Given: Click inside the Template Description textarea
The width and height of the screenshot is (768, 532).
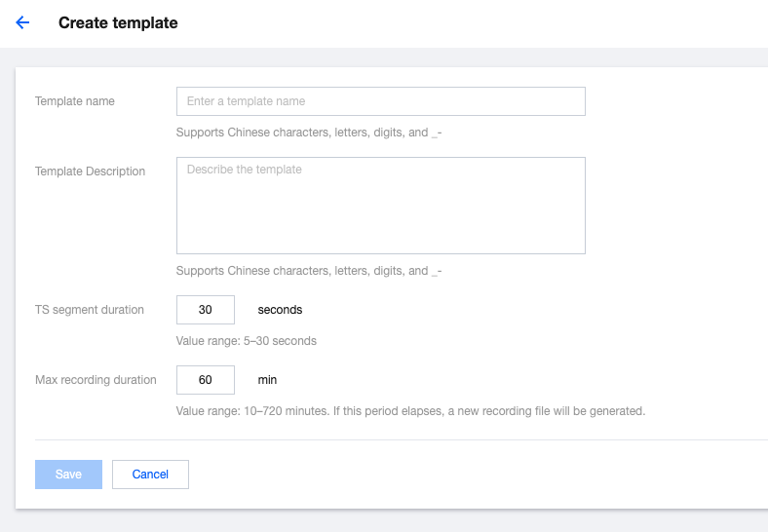Looking at the screenshot, I should (x=380, y=206).
